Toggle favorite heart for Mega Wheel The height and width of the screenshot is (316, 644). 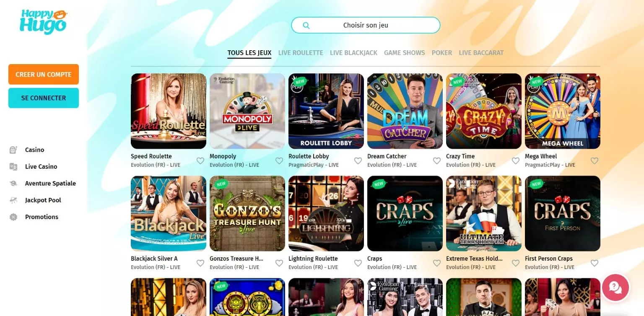point(595,161)
